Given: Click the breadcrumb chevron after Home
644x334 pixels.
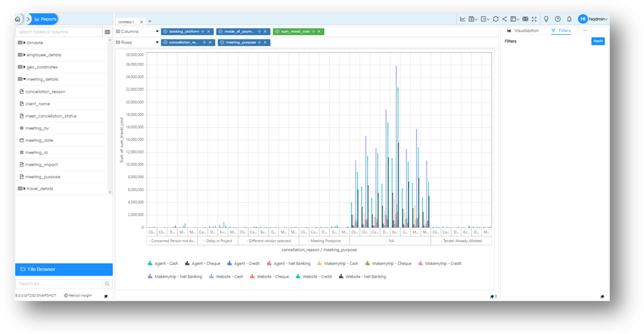Looking at the screenshot, I should pos(28,19).
